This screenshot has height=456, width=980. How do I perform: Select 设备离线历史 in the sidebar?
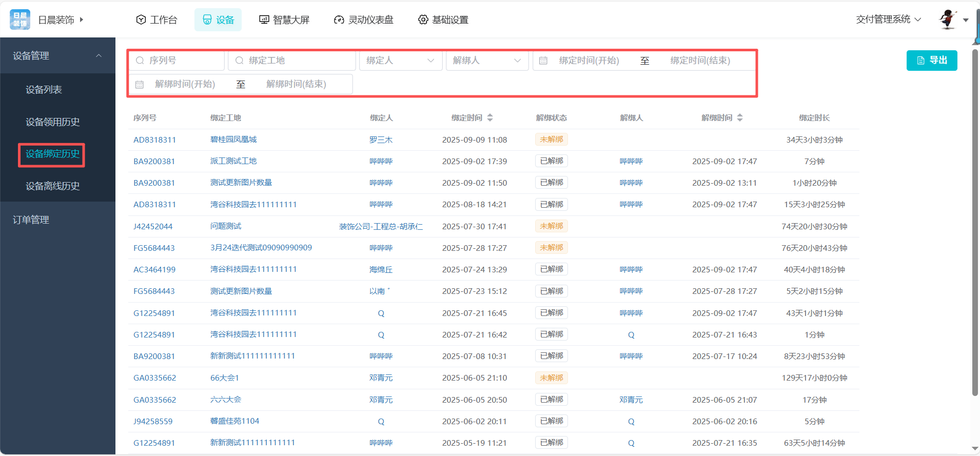[x=53, y=186]
